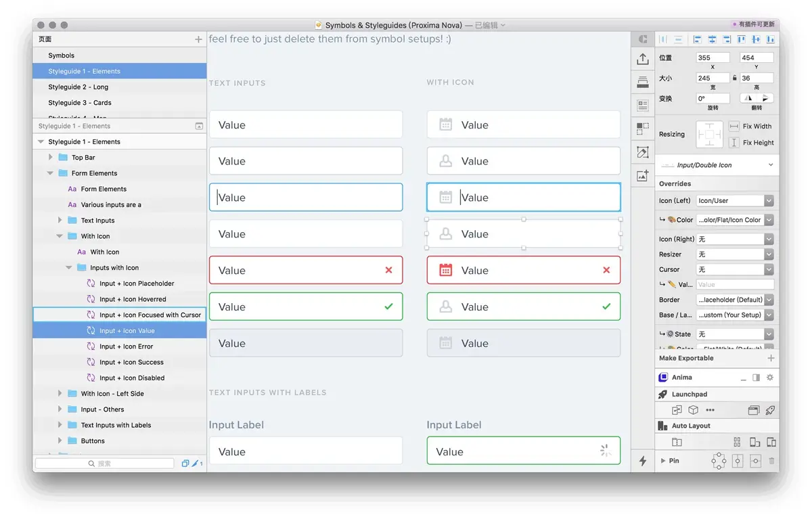Click the red error input with calendar icon
The image size is (812, 519).
(x=524, y=270)
